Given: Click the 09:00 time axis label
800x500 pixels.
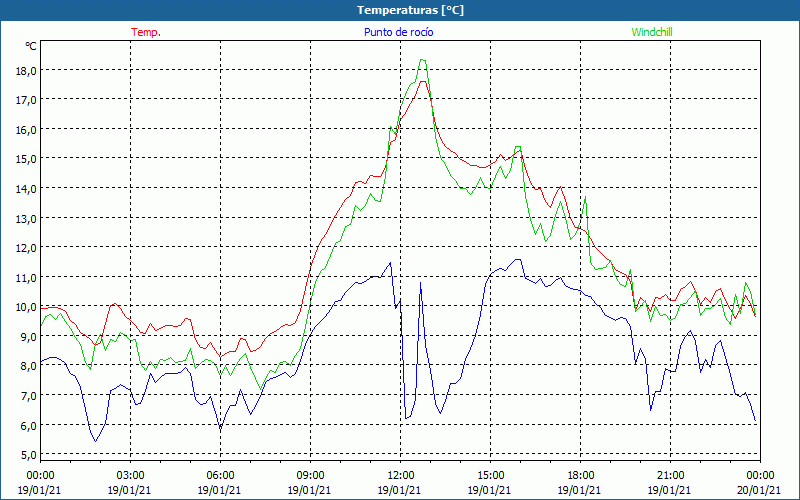Looking at the screenshot, I should click(x=310, y=476).
